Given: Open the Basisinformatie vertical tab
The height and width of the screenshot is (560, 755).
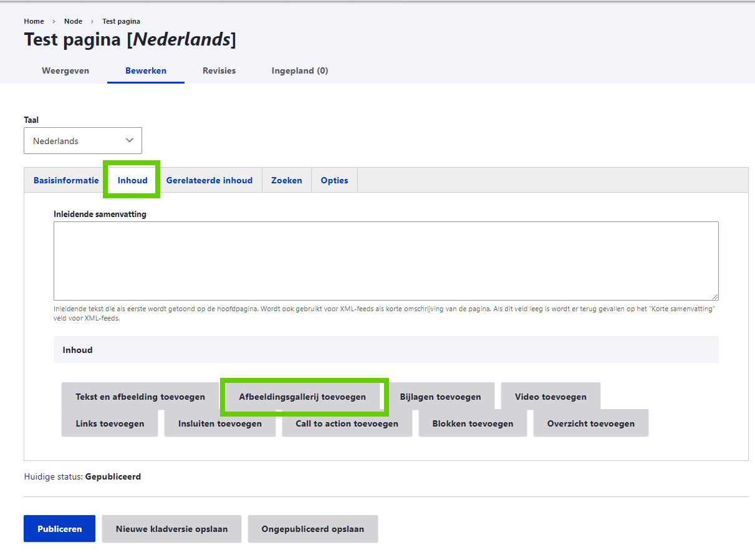Looking at the screenshot, I should pyautogui.click(x=66, y=180).
